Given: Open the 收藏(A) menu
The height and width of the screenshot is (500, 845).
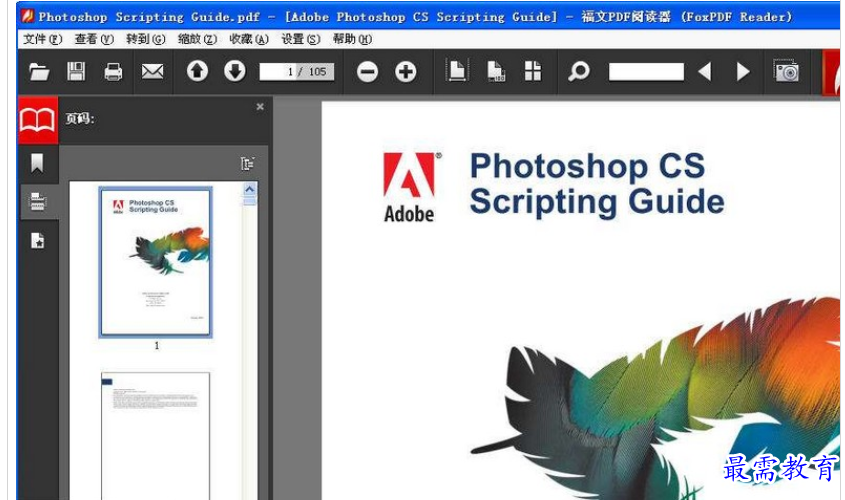Looking at the screenshot, I should point(249,39).
